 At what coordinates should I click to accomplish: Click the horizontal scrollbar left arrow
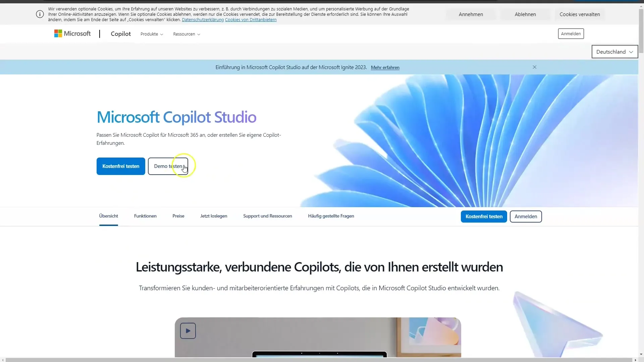click(x=3, y=360)
